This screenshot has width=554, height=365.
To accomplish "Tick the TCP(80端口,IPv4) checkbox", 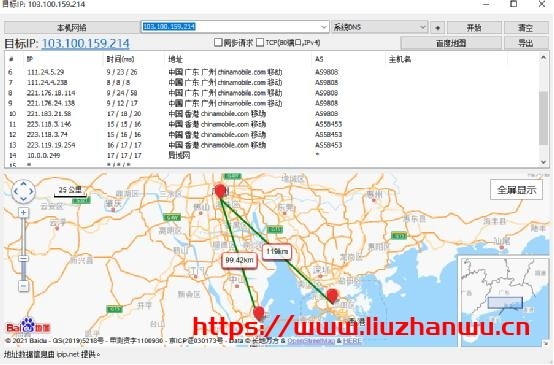I will tap(260, 42).
